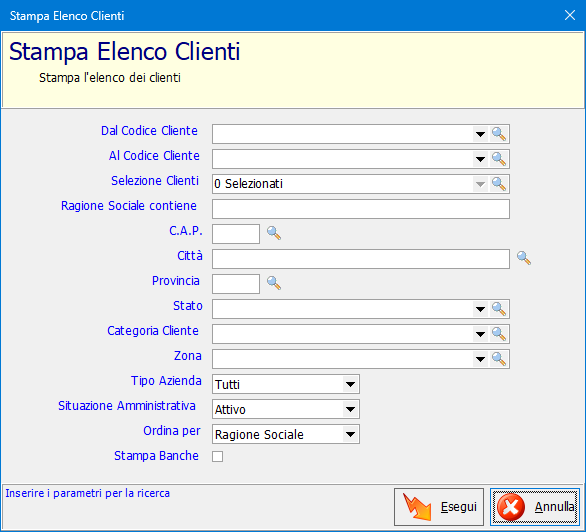The width and height of the screenshot is (586, 532).
Task: Focus the Ragione Sociale contiene field
Action: coord(361,209)
